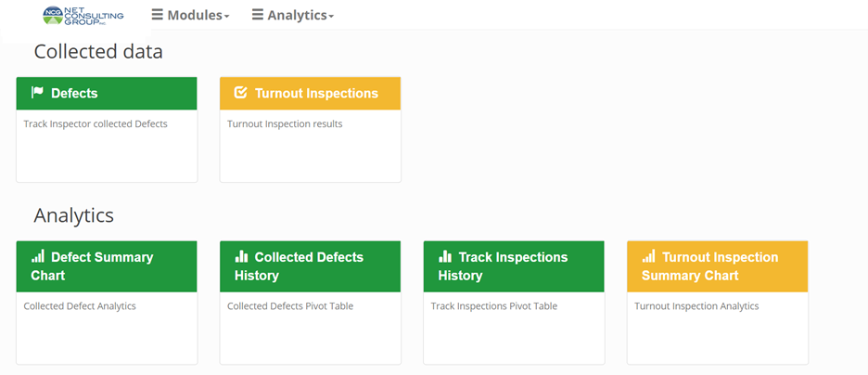Click signal-bars icon on Turnout Inspection Summary Chart
Image resolution: width=868 pixels, height=375 pixels.
pyautogui.click(x=648, y=256)
